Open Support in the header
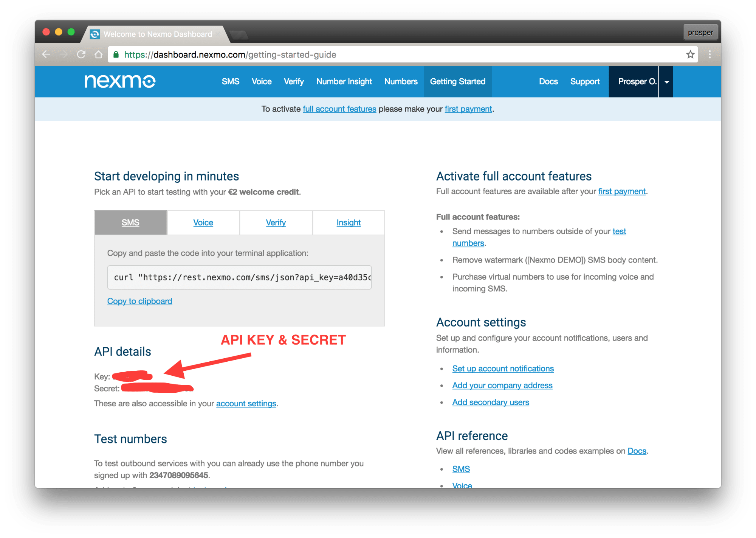Image resolution: width=756 pixels, height=538 pixels. pyautogui.click(x=585, y=82)
